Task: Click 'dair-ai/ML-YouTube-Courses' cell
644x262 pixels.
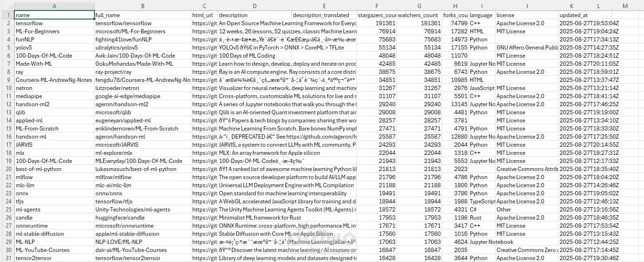Action: coord(143,250)
